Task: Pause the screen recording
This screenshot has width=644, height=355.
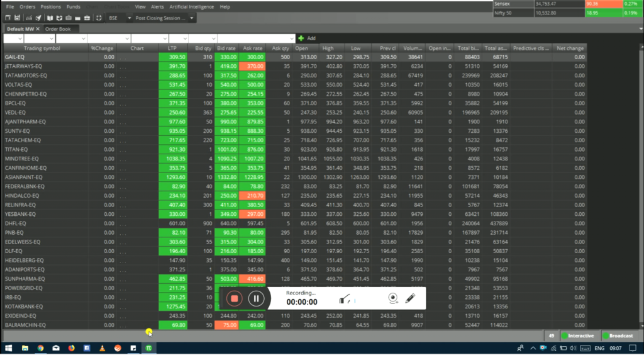Action: tap(256, 299)
